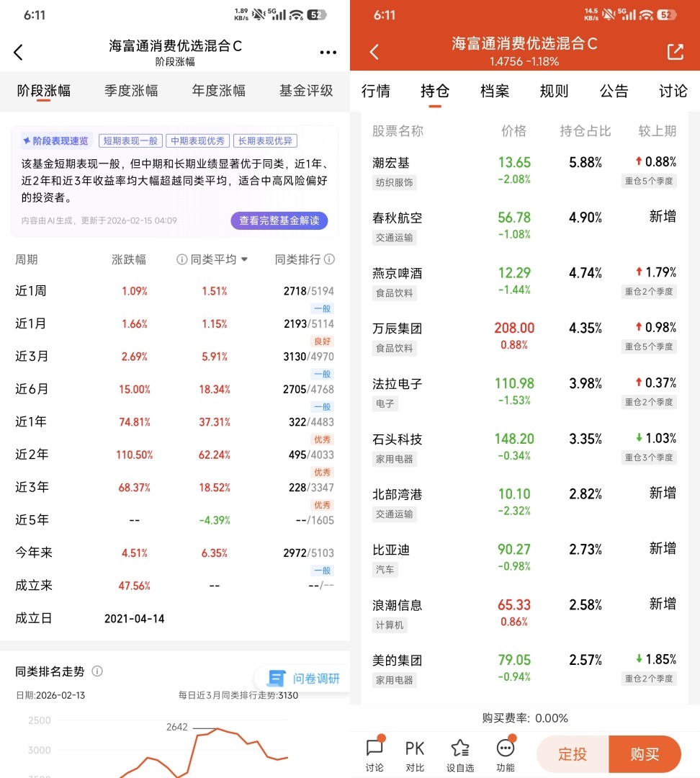Tap the 汽车 industry tag under 比亚迪

[x=385, y=570]
